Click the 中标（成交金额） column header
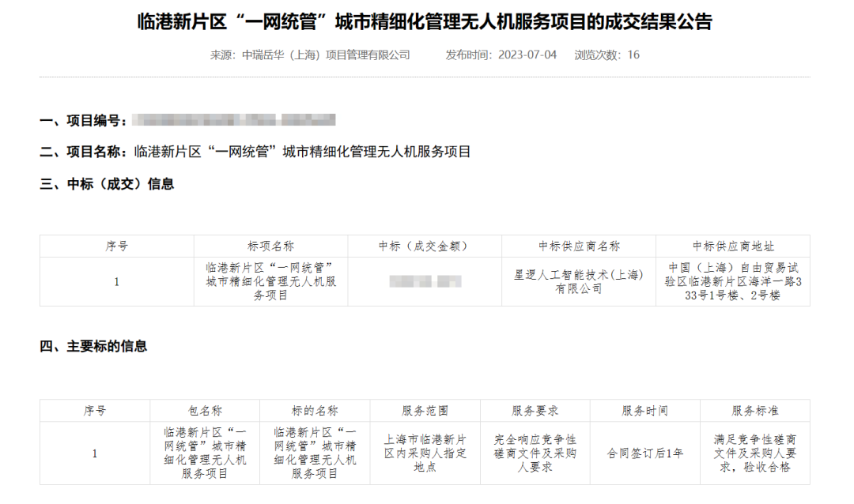This screenshot has width=854, height=504. pos(424,246)
